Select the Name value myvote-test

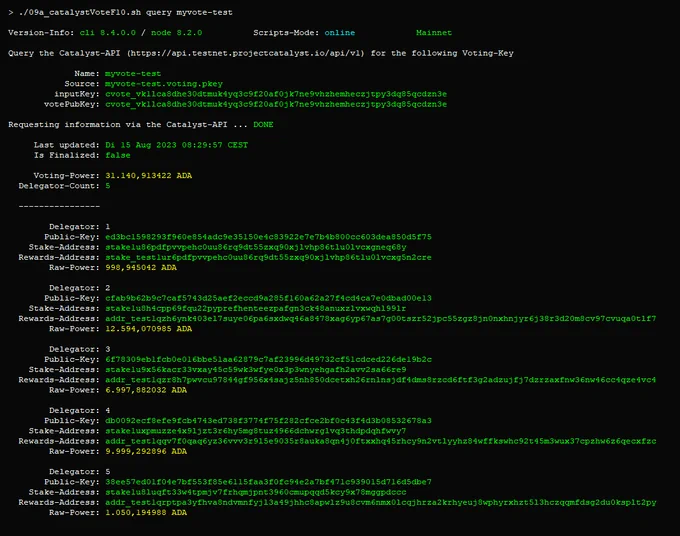(x=133, y=74)
